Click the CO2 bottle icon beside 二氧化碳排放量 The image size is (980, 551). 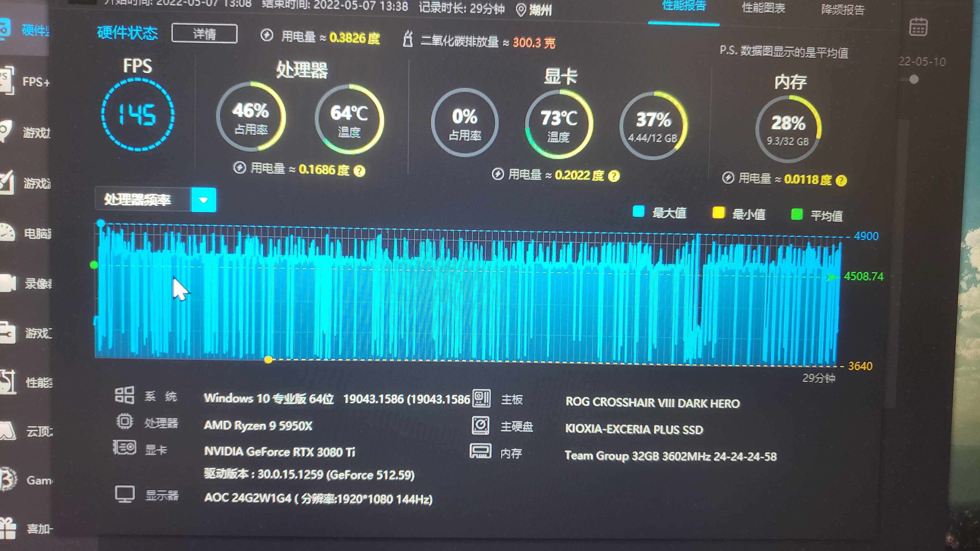(x=407, y=39)
